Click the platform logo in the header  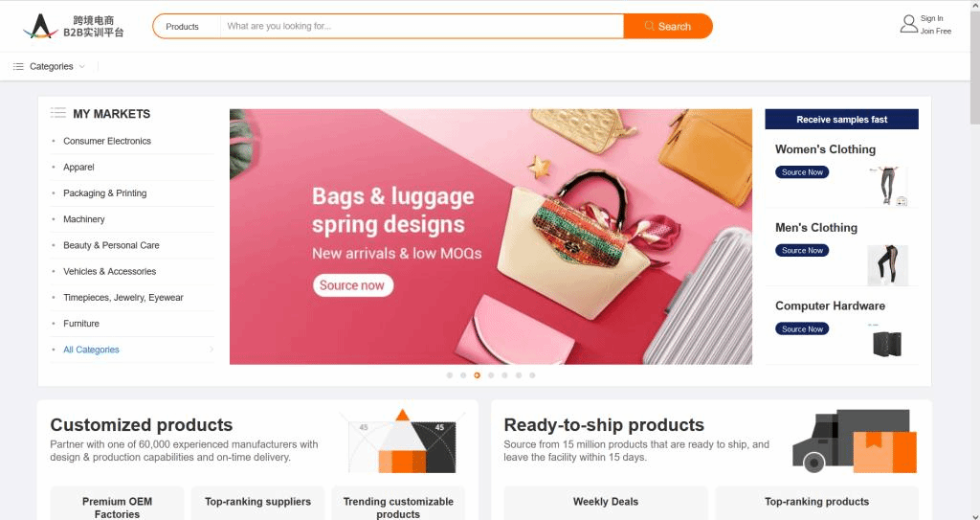pyautogui.click(x=74, y=26)
